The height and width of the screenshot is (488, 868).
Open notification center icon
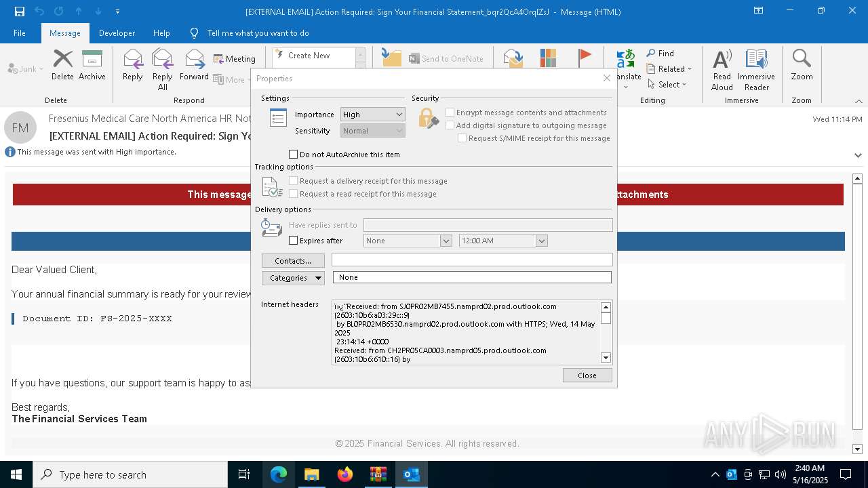tap(846, 474)
